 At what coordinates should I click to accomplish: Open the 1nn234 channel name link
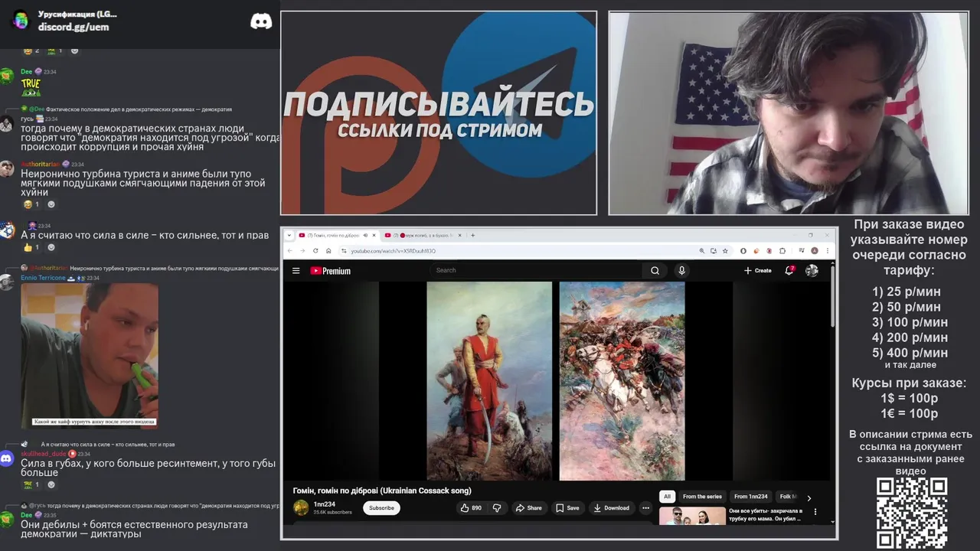(325, 504)
